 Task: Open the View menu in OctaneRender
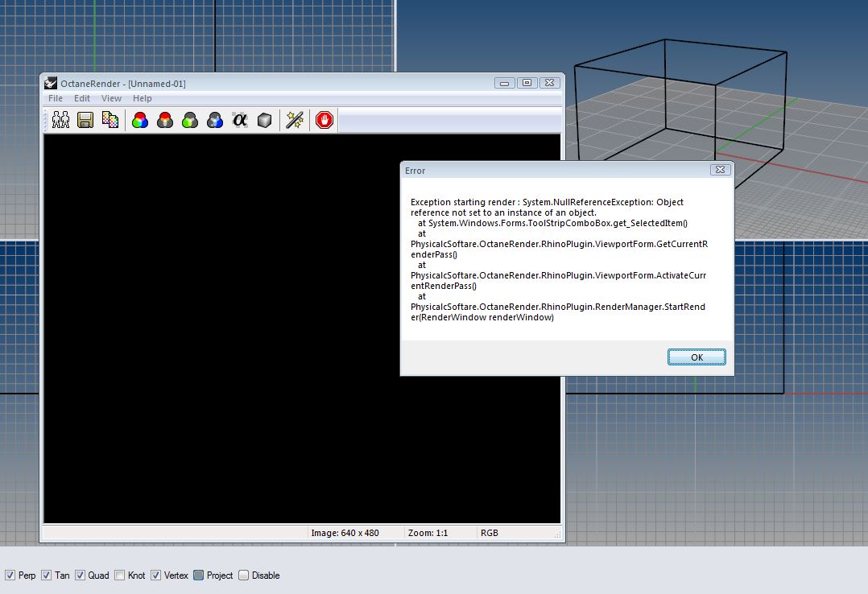click(x=111, y=98)
